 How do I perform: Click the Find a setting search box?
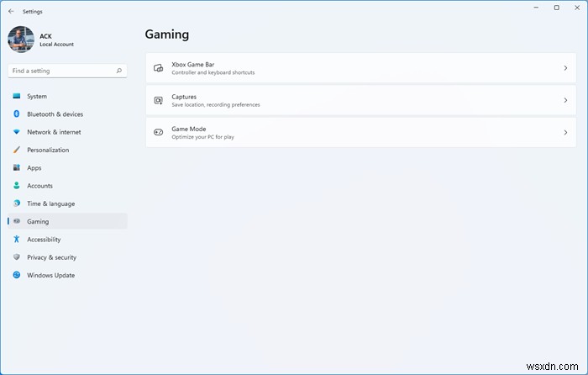67,71
